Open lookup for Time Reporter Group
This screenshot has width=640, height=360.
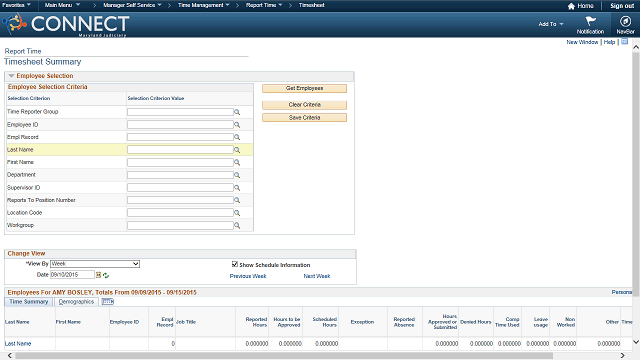237,112
